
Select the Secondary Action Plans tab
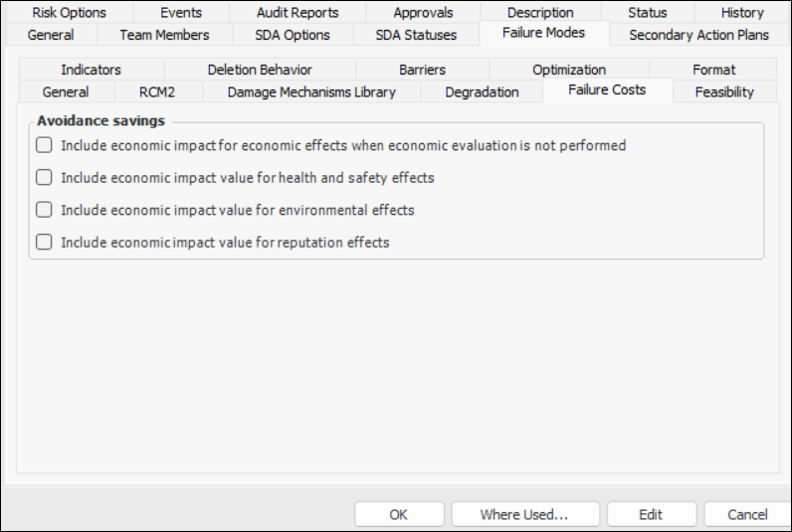tap(698, 35)
